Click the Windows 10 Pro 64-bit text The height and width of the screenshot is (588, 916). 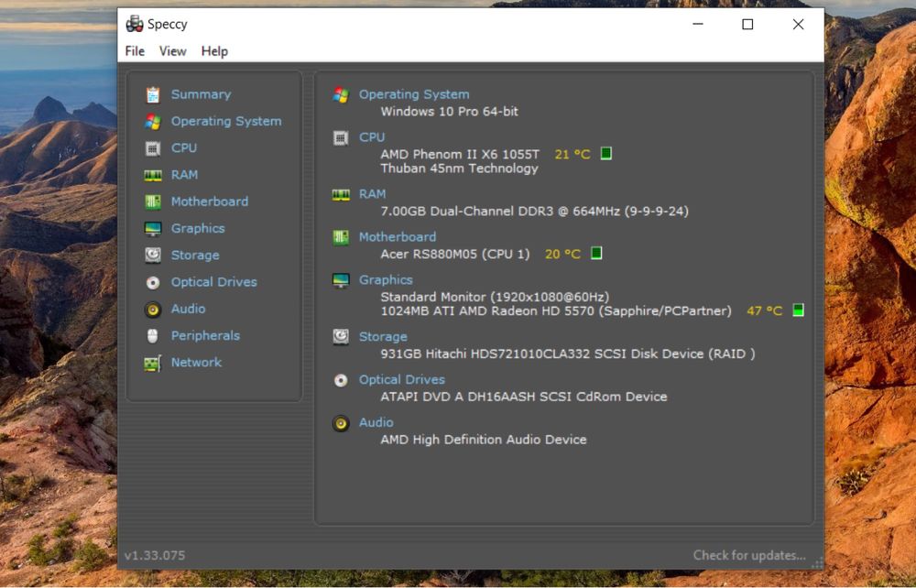[449, 112]
